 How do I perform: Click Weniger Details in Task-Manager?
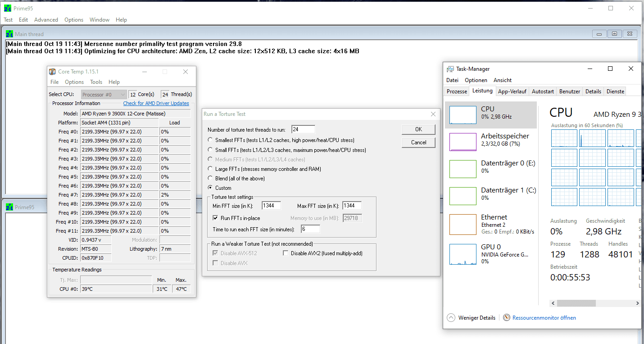click(x=476, y=318)
